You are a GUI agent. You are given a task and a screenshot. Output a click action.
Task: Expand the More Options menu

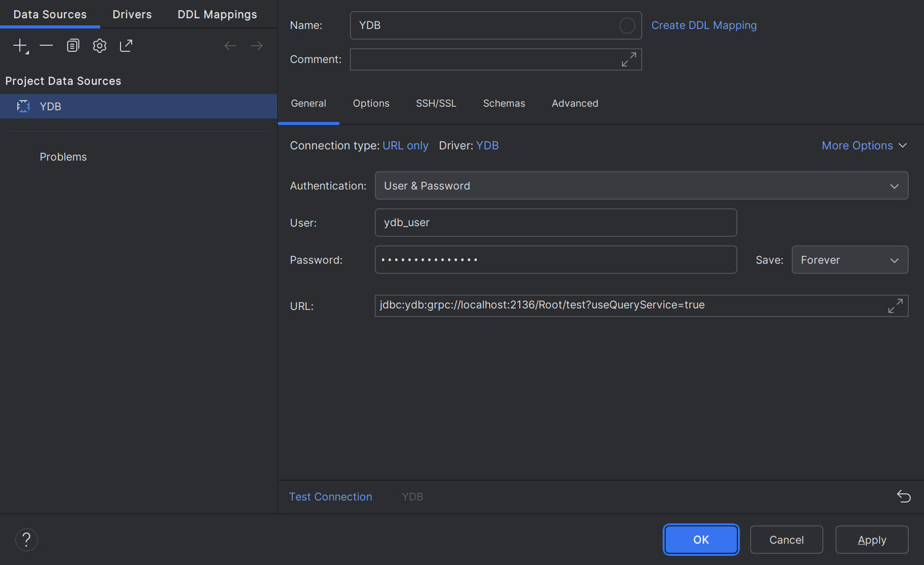click(864, 146)
